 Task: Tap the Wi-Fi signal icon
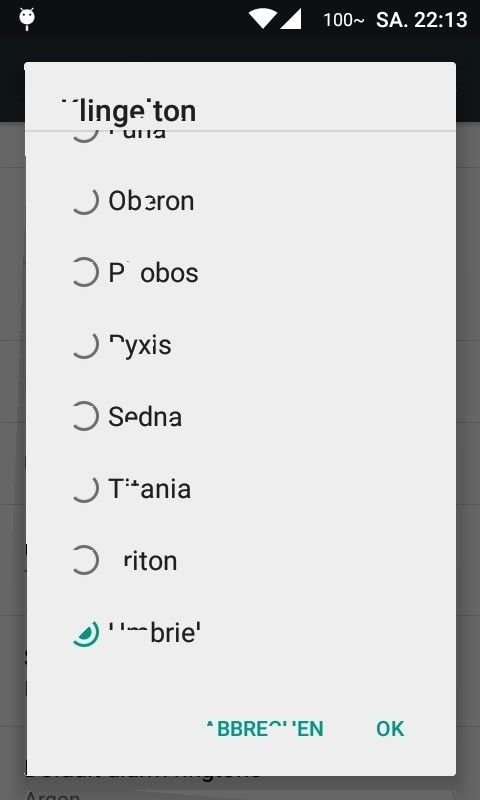pyautogui.click(x=262, y=19)
